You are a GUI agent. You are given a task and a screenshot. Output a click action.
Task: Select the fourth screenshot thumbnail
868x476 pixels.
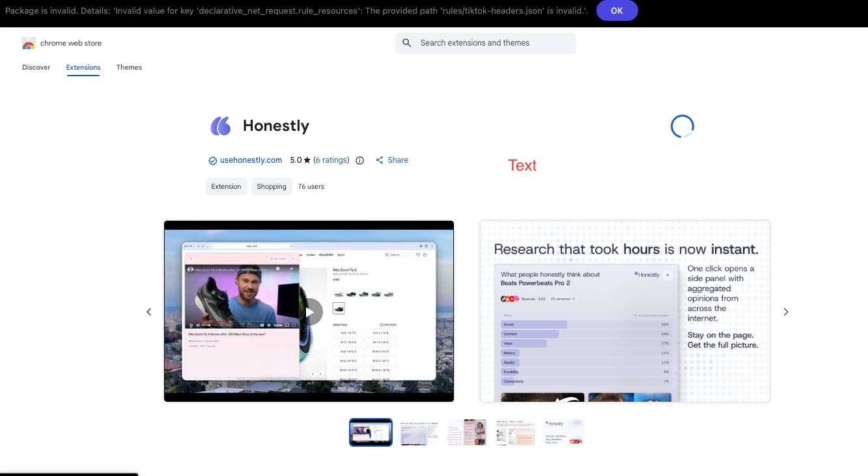click(515, 432)
